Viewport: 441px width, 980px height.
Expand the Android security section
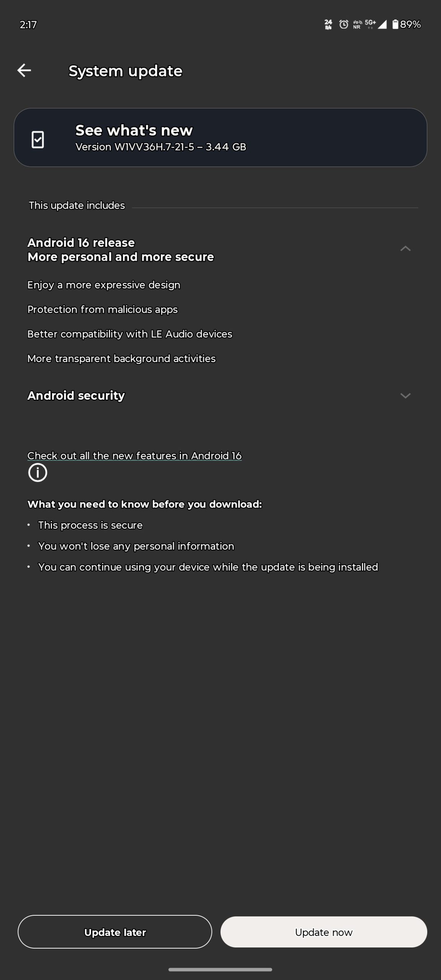(x=405, y=395)
